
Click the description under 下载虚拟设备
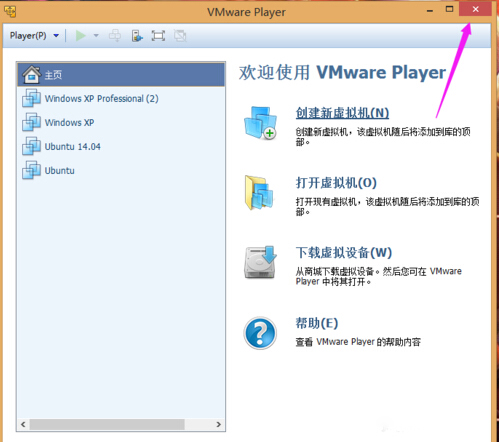click(379, 276)
